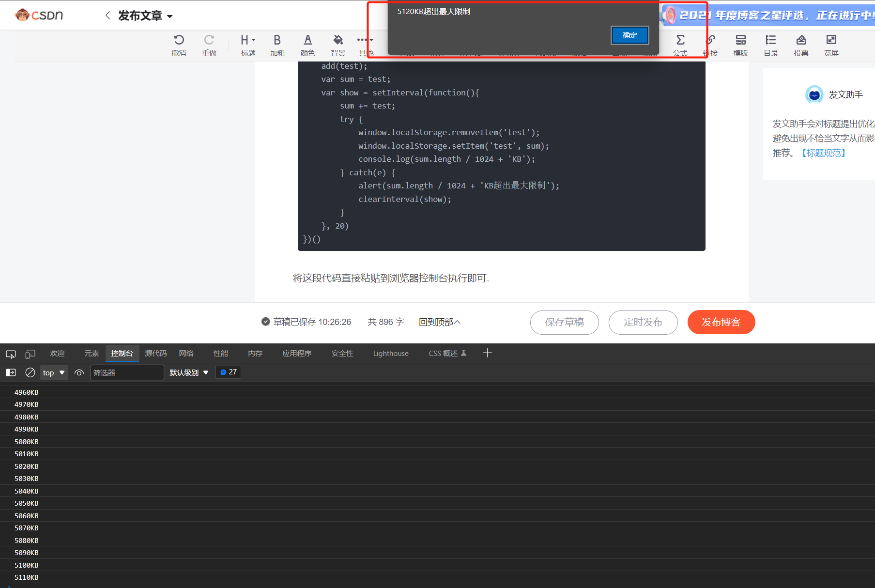Screen dimensions: 875x588
Task: Activate the DevTools inspect element tool
Action: [11, 354]
